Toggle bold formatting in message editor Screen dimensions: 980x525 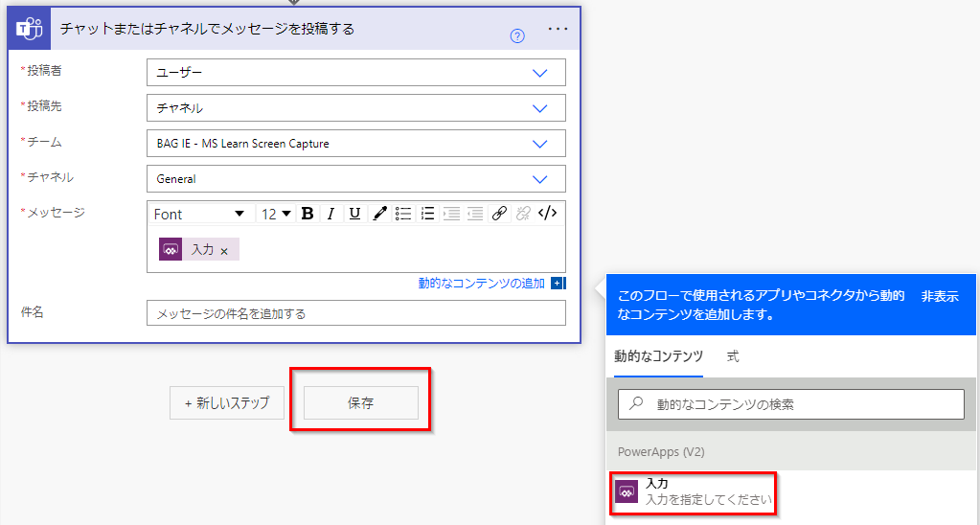pos(307,214)
